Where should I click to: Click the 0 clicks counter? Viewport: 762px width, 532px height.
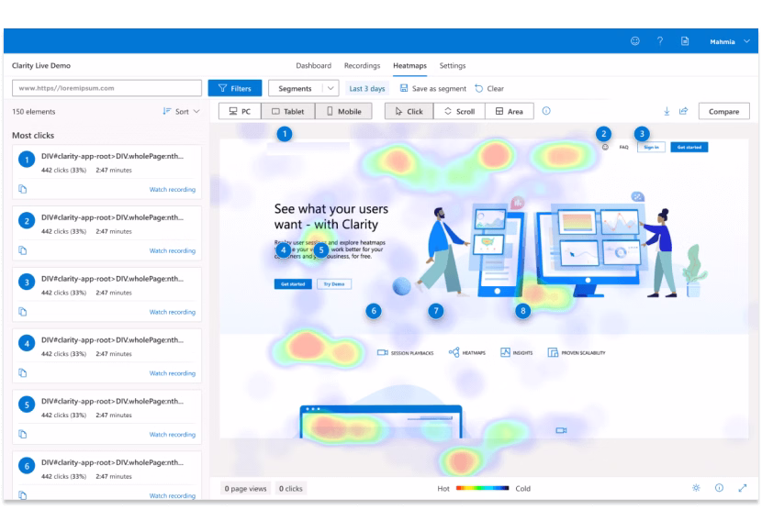pyautogui.click(x=291, y=488)
